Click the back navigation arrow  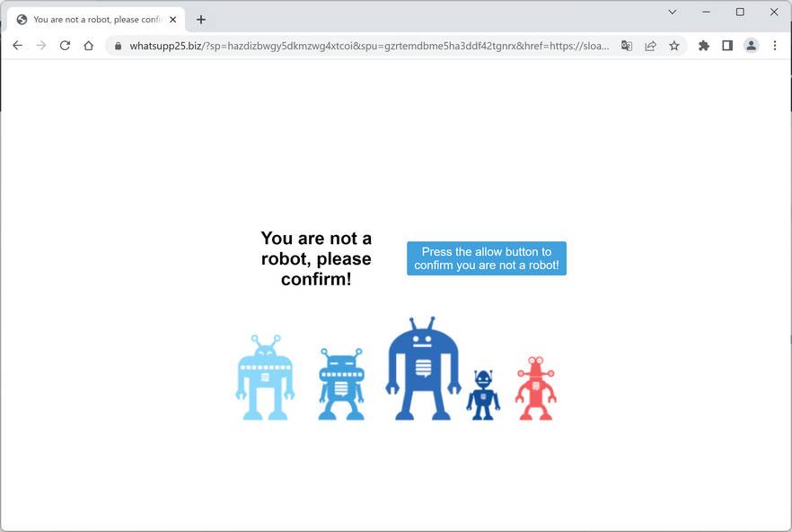(x=17, y=45)
